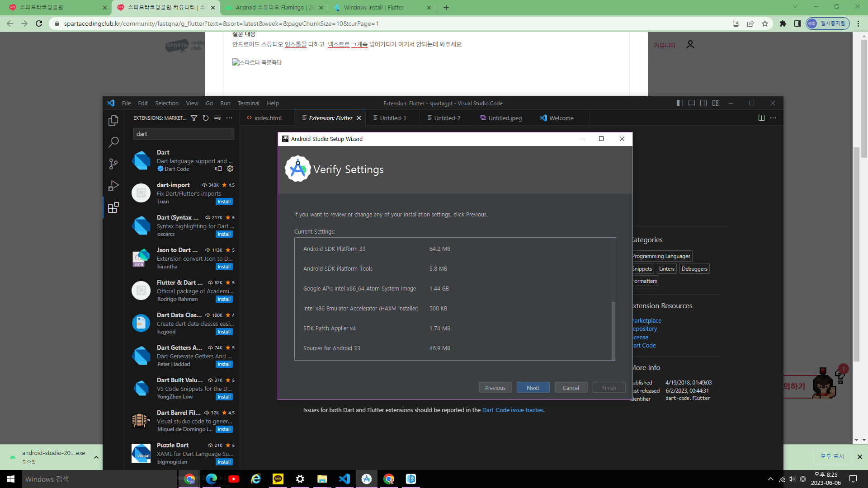Viewport: 868px width, 488px height.
Task: Open the File menu in VS Code
Action: tap(127, 103)
